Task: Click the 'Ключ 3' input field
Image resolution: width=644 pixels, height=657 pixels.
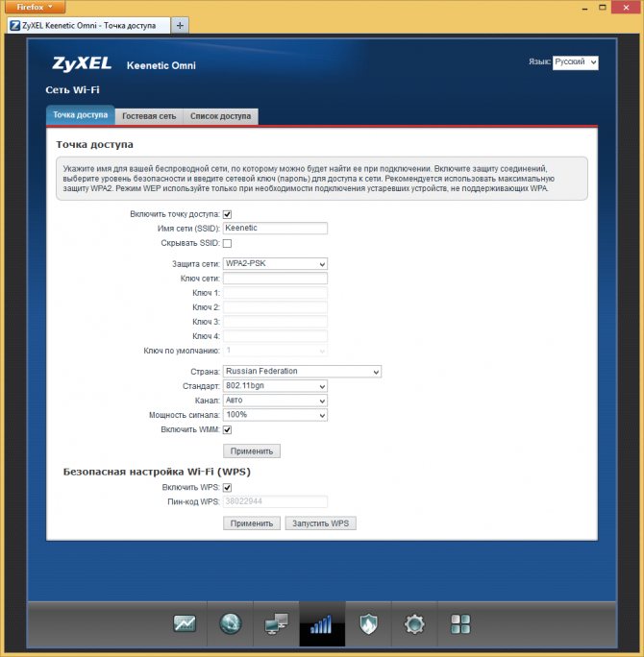Action: point(275,322)
